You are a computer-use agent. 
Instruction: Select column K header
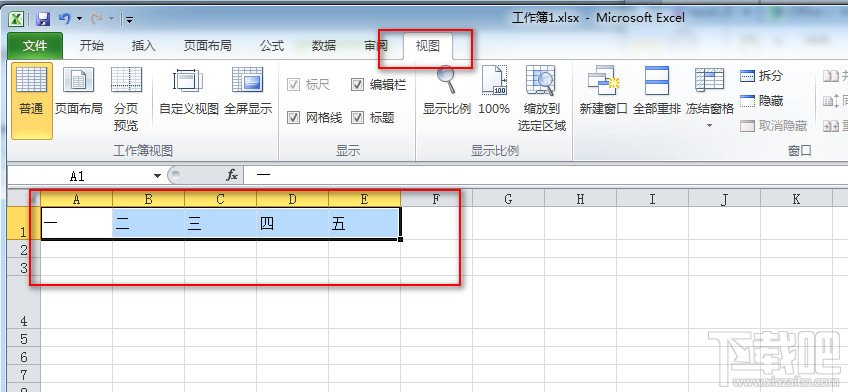click(796, 200)
